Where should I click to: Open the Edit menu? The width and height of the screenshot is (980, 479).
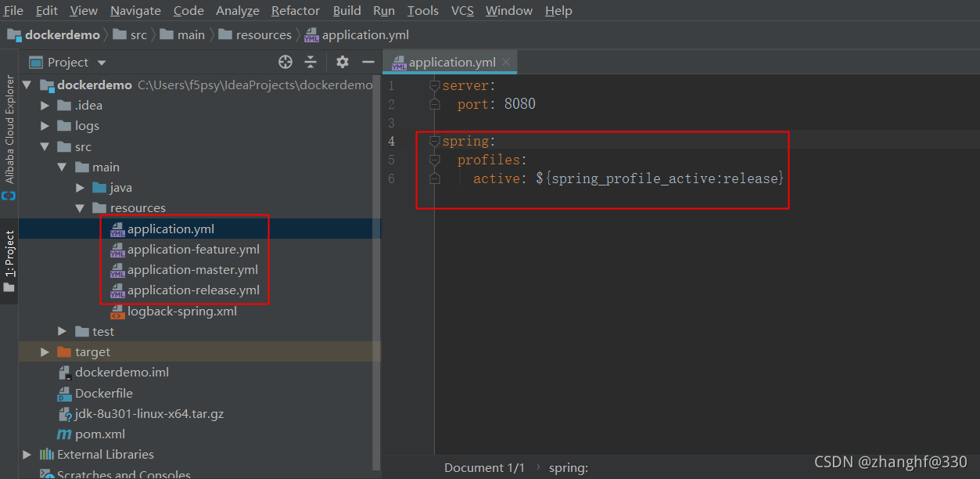(x=47, y=10)
